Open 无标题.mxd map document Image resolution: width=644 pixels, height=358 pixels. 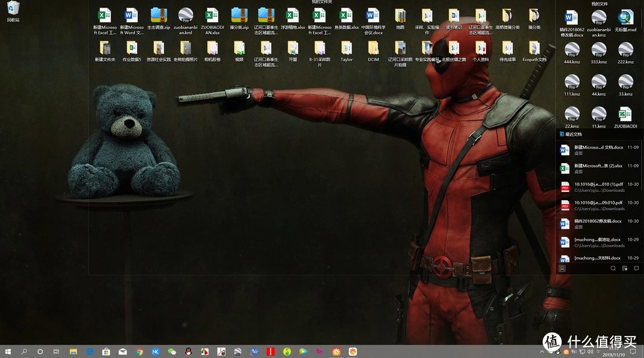[626, 21]
